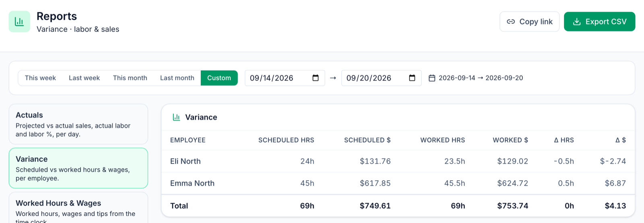Click Eli North's $129.02 worked wage
This screenshot has width=644, height=223.
(x=512, y=161)
